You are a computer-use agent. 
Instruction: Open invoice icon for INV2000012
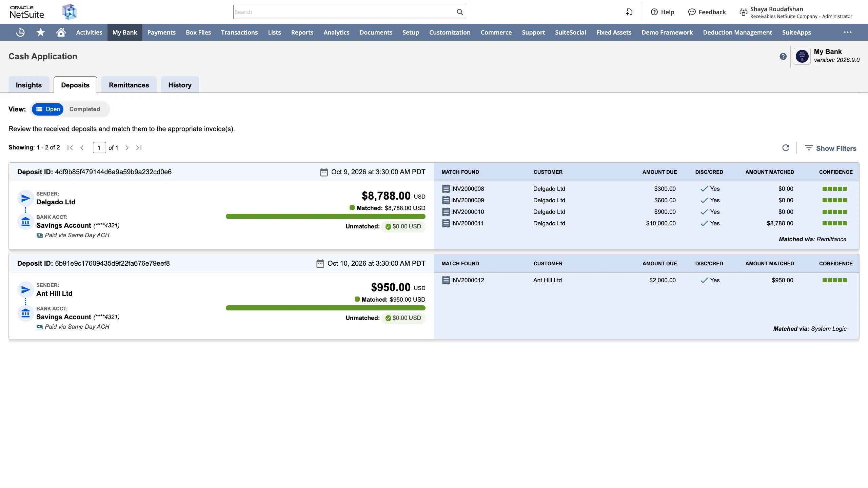click(446, 280)
